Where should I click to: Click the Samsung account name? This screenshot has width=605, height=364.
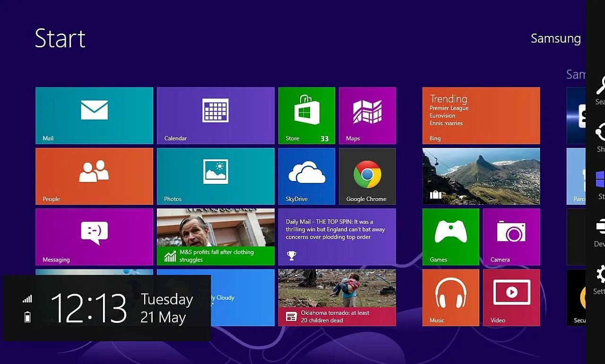[556, 39]
